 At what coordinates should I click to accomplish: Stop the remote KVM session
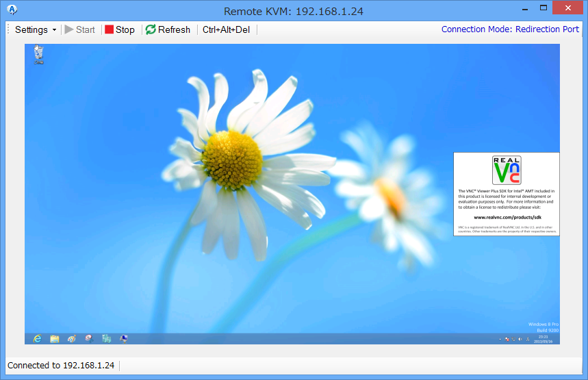pyautogui.click(x=120, y=29)
